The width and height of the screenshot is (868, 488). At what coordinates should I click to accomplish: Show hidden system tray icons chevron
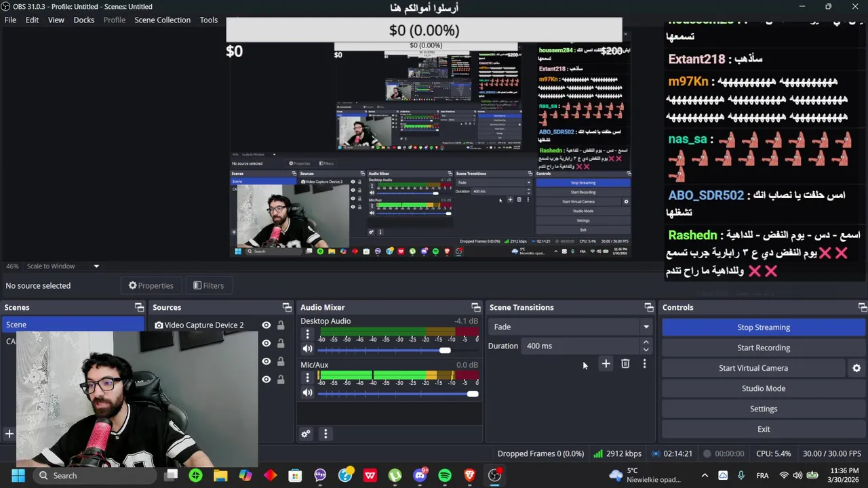[x=705, y=476]
